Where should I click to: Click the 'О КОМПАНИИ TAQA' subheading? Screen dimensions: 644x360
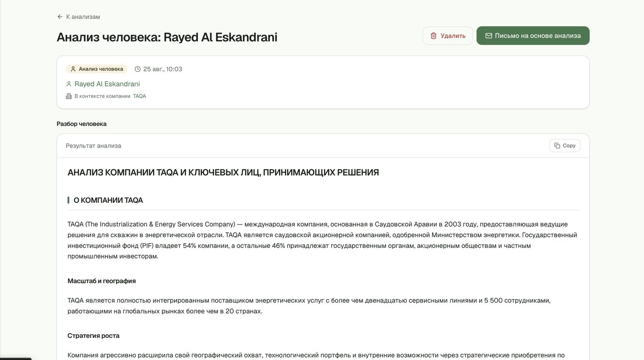pos(108,200)
